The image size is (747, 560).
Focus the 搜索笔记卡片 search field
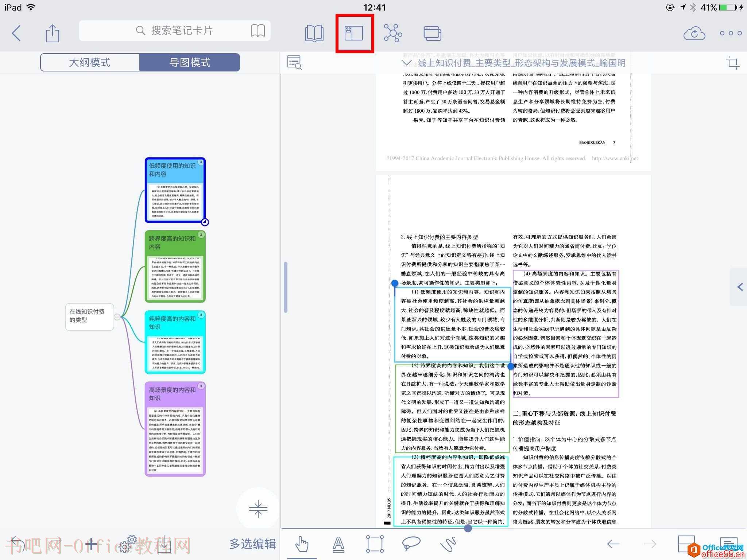[x=174, y=31]
